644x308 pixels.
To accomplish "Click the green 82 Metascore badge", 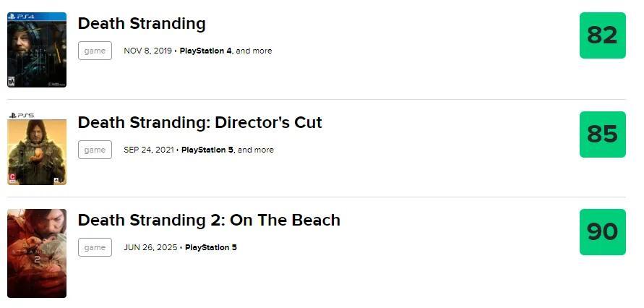I will [x=602, y=35].
